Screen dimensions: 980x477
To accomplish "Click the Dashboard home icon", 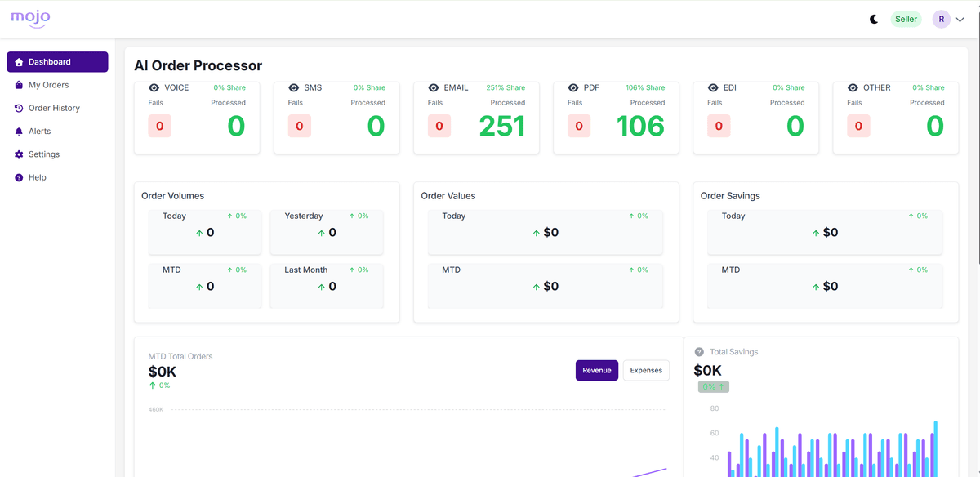I will (19, 62).
